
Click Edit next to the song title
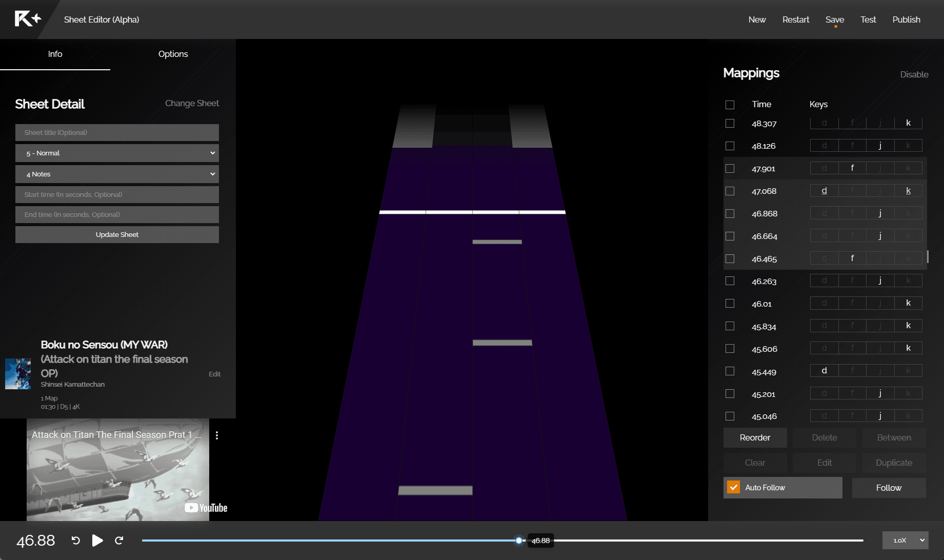pyautogui.click(x=214, y=374)
